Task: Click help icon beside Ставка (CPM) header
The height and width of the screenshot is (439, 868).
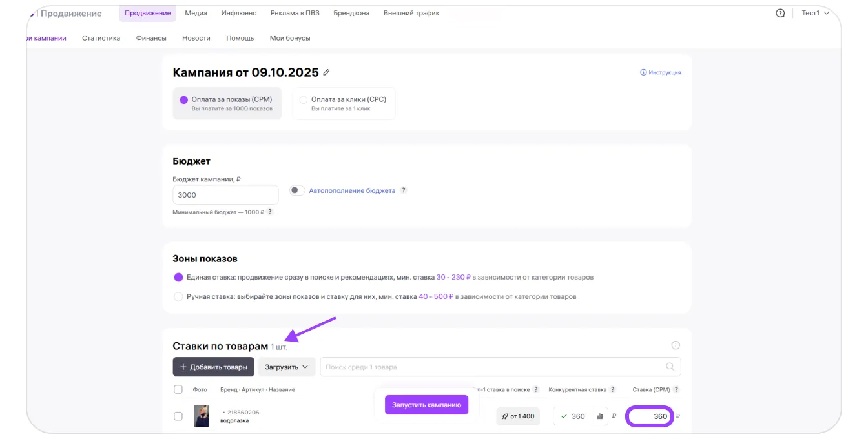Action: 676,389
